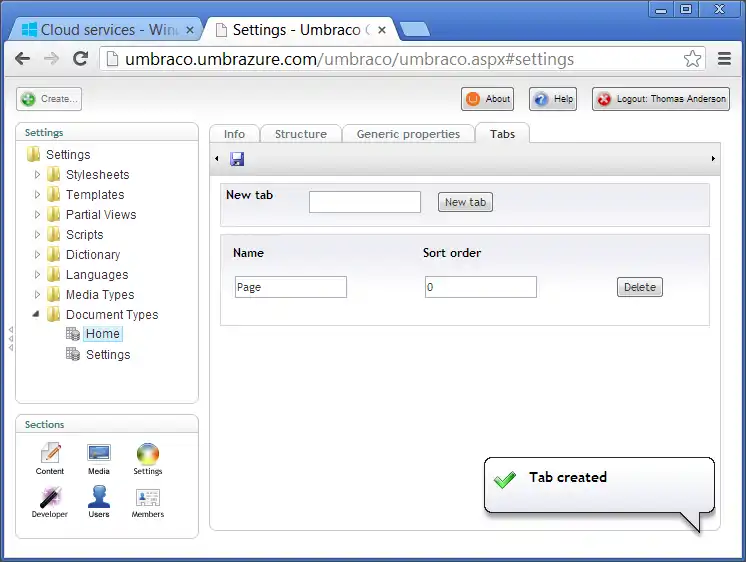Screen dimensions: 746x562
Task: Bookmark page with star icon
Action: click(x=692, y=59)
